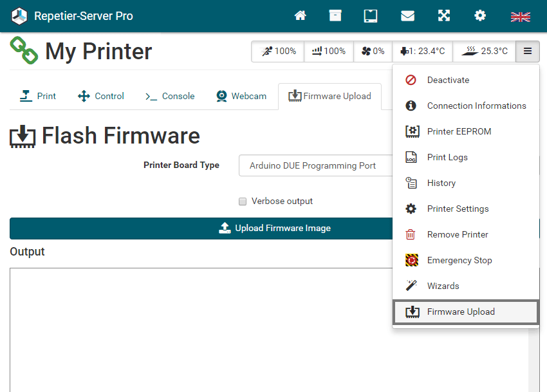The image size is (547, 392).
Task: Choose Deactivate from the printer menu
Action: click(466, 80)
